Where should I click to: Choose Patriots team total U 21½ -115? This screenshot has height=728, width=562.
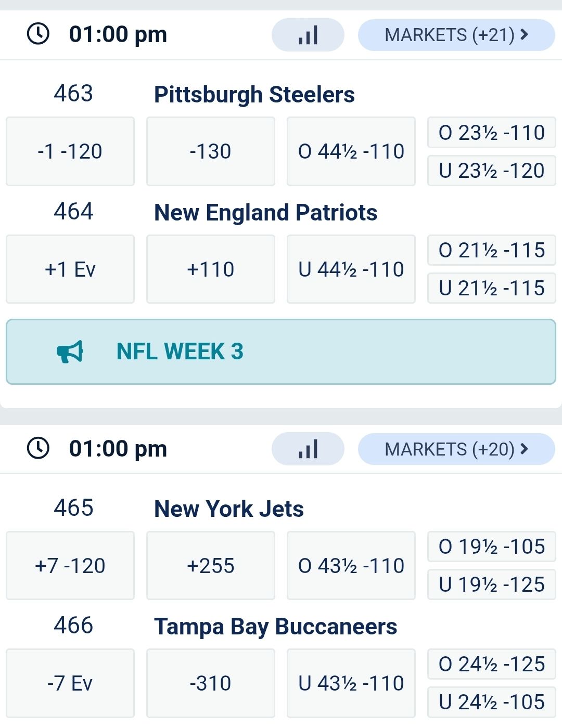tap(492, 288)
